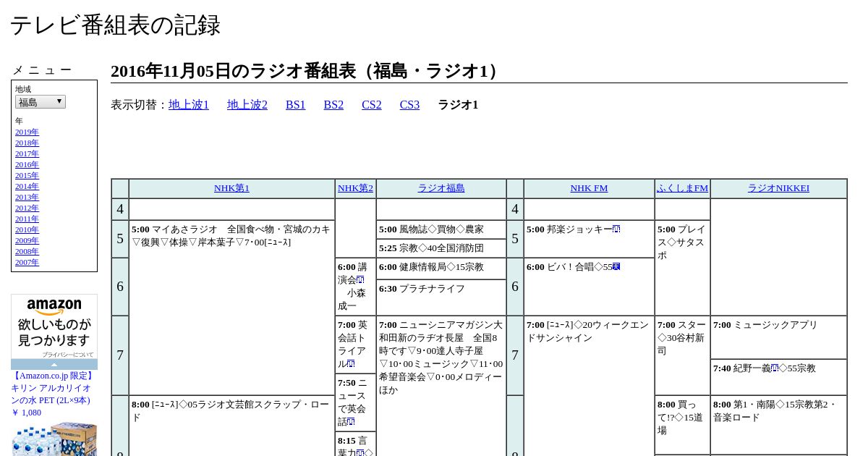Click the icon after 英会話トライアル
The height and width of the screenshot is (456, 868).
tap(351, 364)
